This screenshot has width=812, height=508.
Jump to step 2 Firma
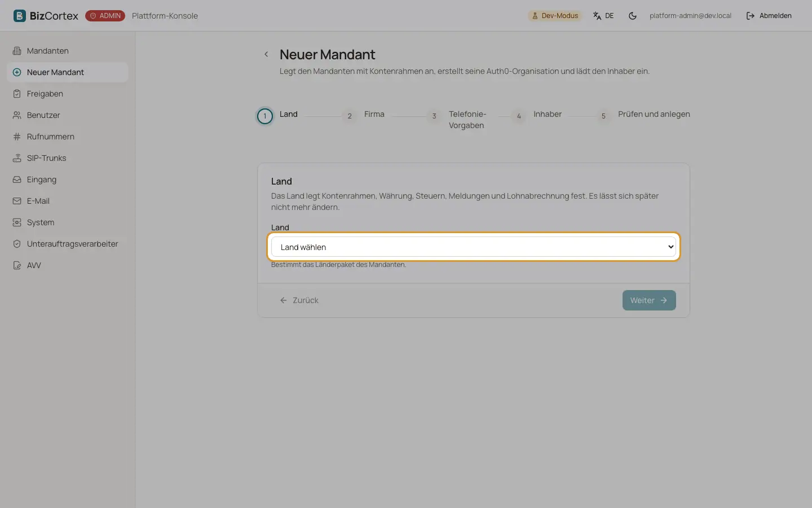pyautogui.click(x=363, y=116)
